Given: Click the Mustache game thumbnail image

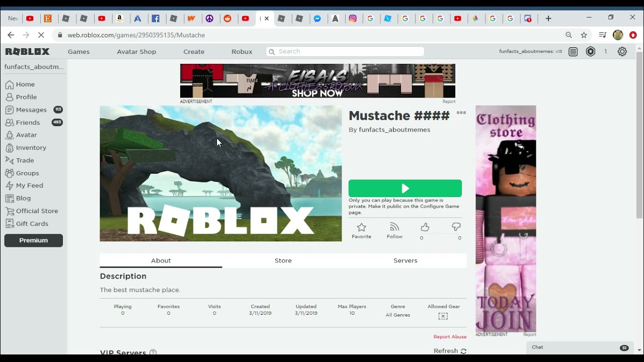Looking at the screenshot, I should coord(221,173).
